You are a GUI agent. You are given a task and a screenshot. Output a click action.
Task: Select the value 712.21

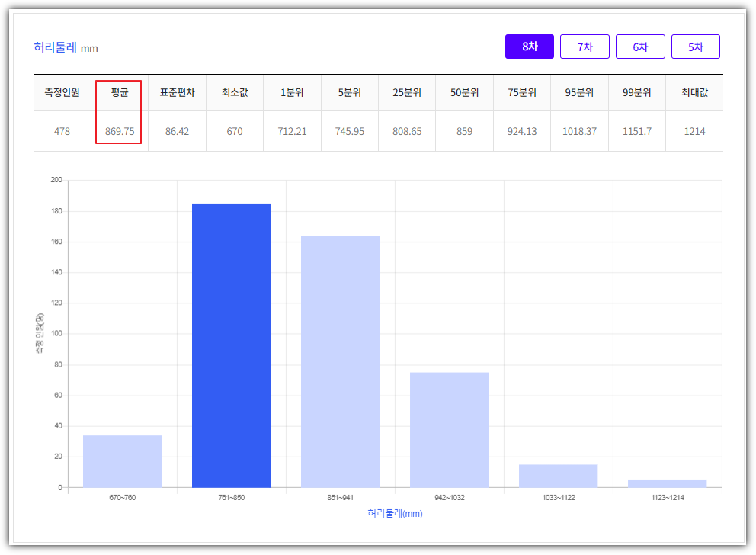[x=292, y=131]
